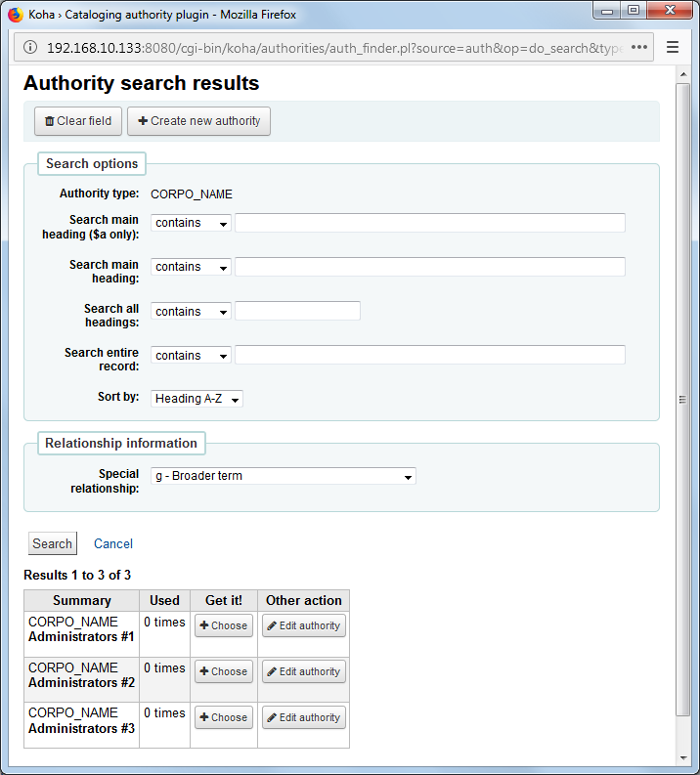Click the vertical scrollbar thumb
This screenshot has width=700, height=775.
click(682, 399)
